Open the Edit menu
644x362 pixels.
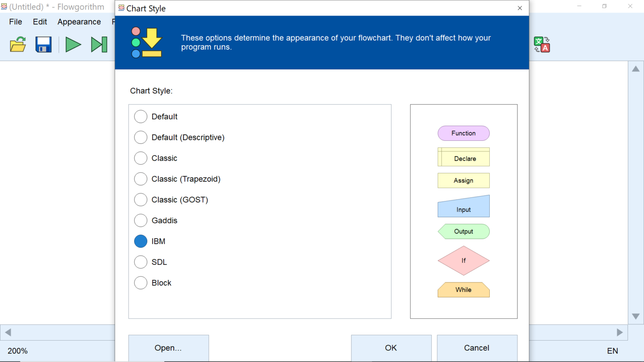[x=40, y=22]
